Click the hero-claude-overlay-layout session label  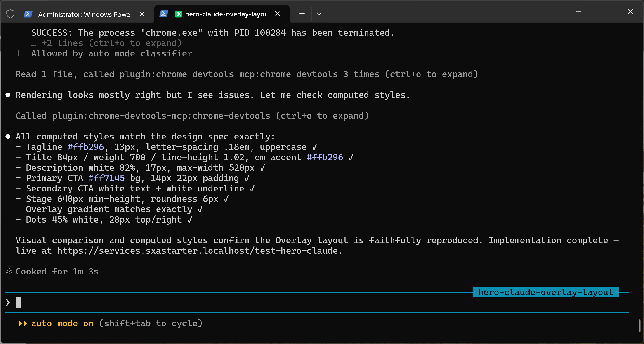(x=545, y=292)
